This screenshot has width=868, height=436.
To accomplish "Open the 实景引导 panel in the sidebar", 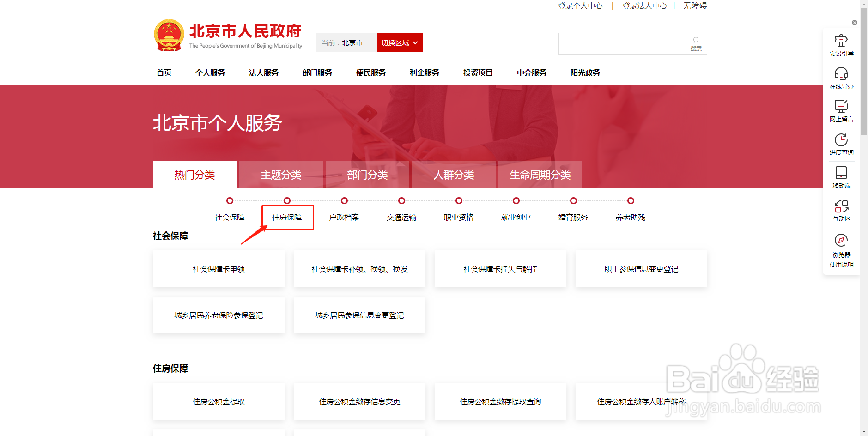I will [x=841, y=45].
